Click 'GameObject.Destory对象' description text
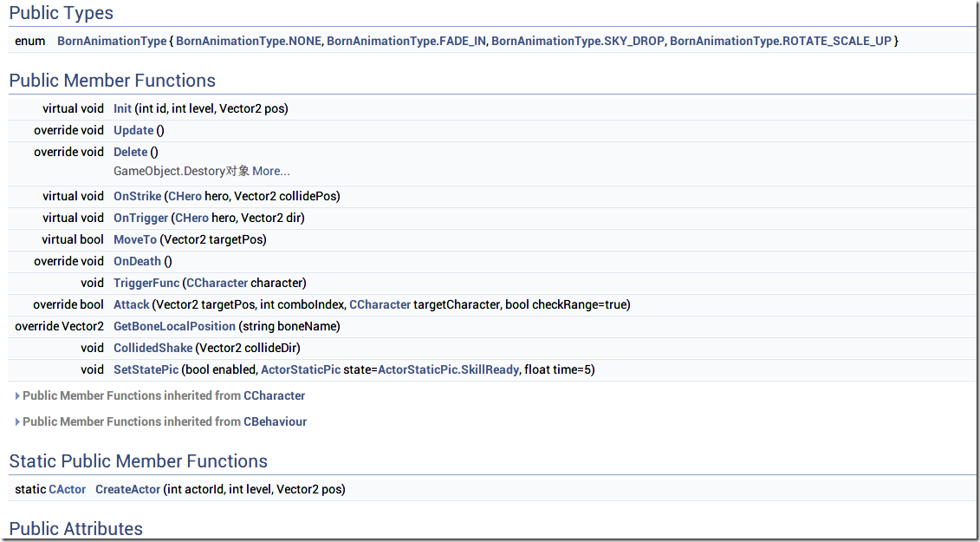This screenshot has height=542, width=980. click(181, 171)
